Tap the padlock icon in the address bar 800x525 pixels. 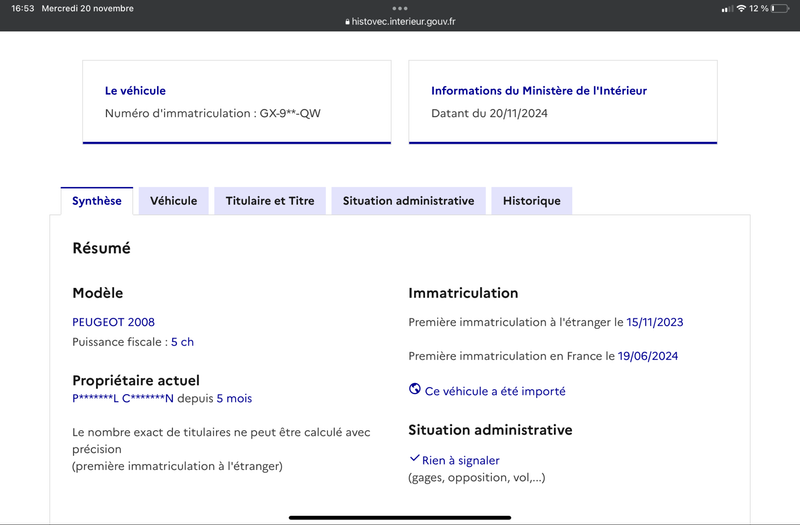click(347, 22)
